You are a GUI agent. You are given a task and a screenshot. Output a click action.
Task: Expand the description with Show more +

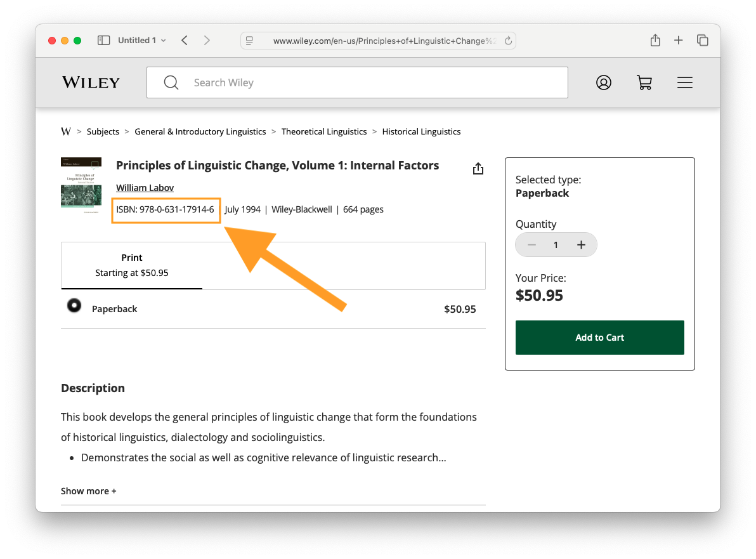(x=89, y=491)
